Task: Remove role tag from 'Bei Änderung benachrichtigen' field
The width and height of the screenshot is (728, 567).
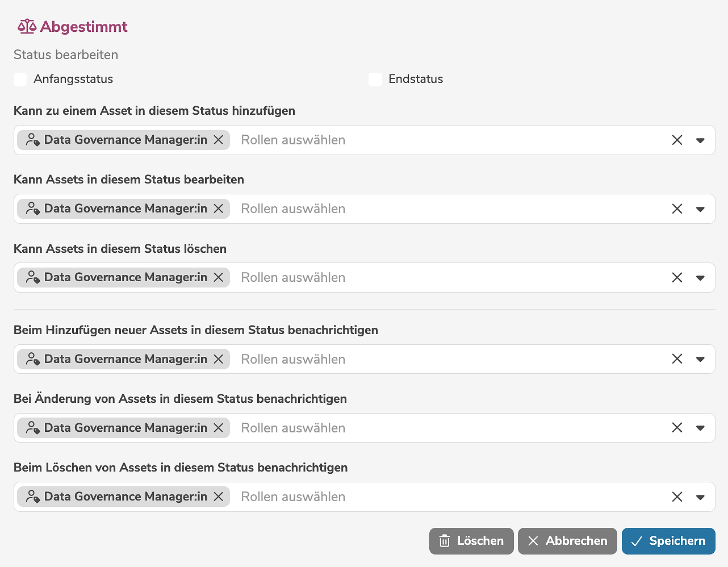Action: [x=219, y=428]
